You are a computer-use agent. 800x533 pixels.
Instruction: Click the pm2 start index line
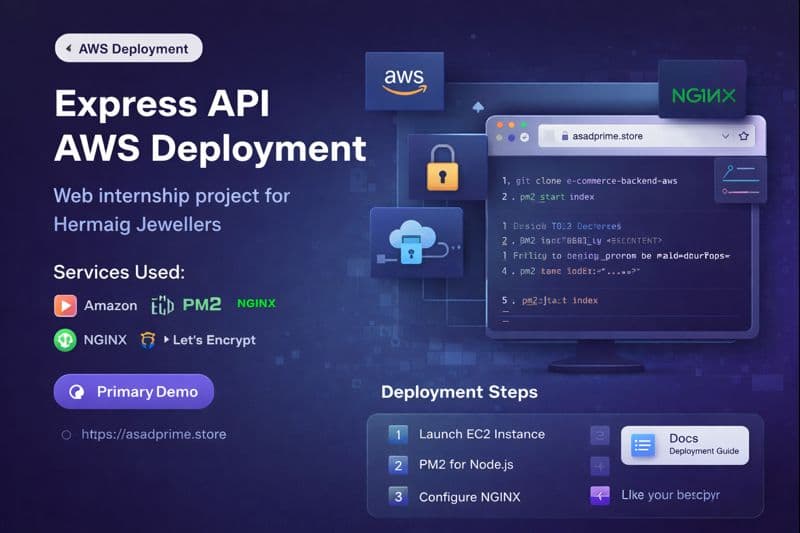pyautogui.click(x=548, y=197)
